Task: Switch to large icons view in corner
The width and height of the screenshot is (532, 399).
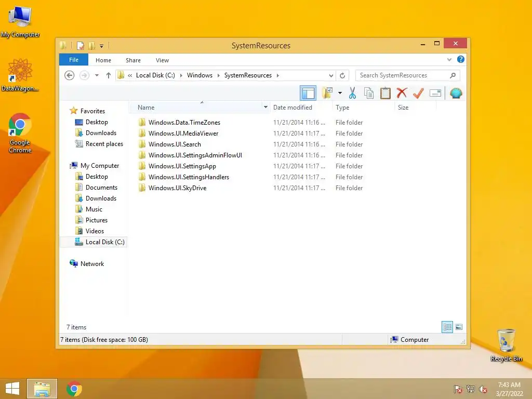Action: 459,327
